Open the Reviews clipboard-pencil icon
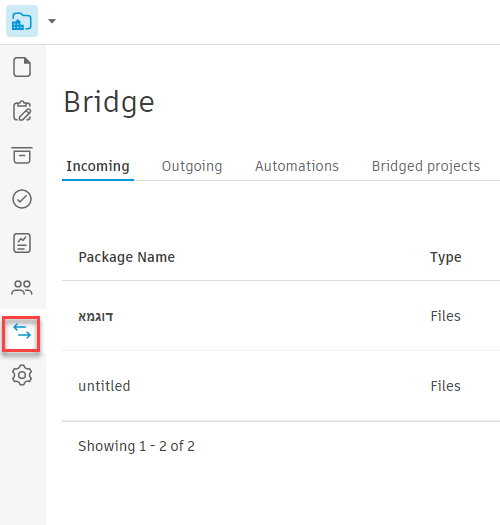Screen dimensions: 500x525 point(22,111)
